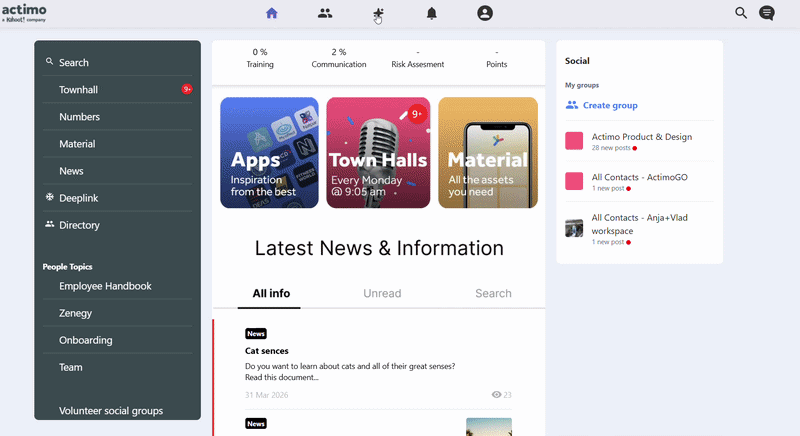Click the Anja+Vlad workspace group photo avatar

pyautogui.click(x=574, y=228)
